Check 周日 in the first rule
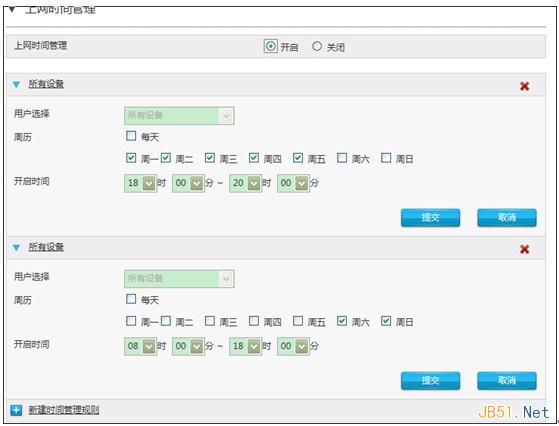The height and width of the screenshot is (426, 559). click(386, 158)
